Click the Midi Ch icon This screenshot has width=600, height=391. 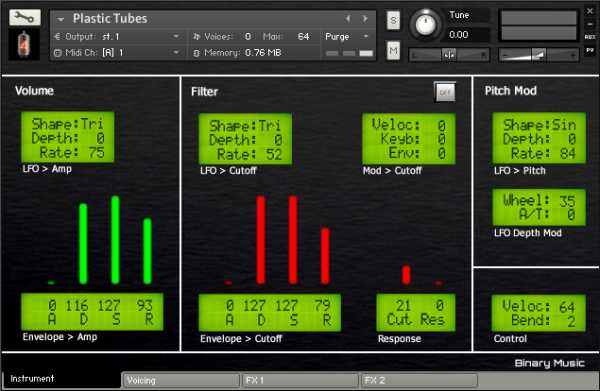(x=57, y=53)
